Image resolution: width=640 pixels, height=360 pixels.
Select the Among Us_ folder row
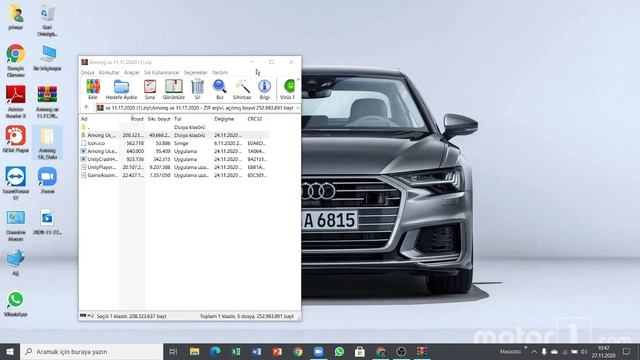pos(174,135)
